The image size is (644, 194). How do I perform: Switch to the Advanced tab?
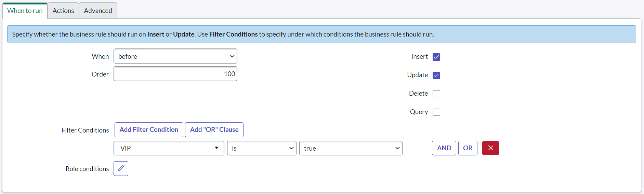click(98, 11)
